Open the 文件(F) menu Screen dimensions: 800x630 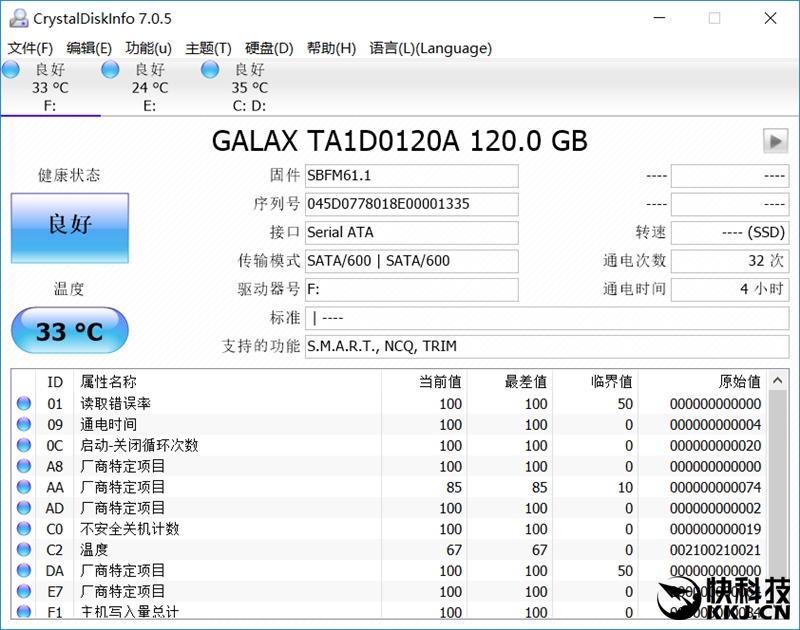click(30, 48)
